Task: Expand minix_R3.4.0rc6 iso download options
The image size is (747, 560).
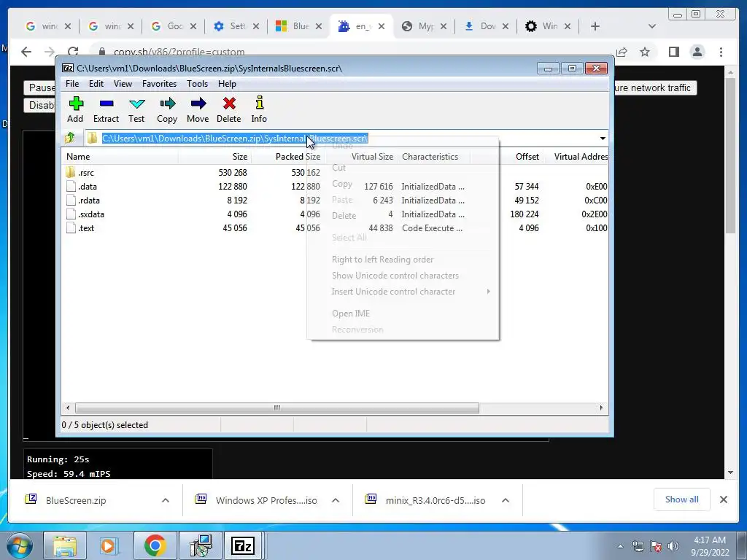Action: (x=506, y=500)
